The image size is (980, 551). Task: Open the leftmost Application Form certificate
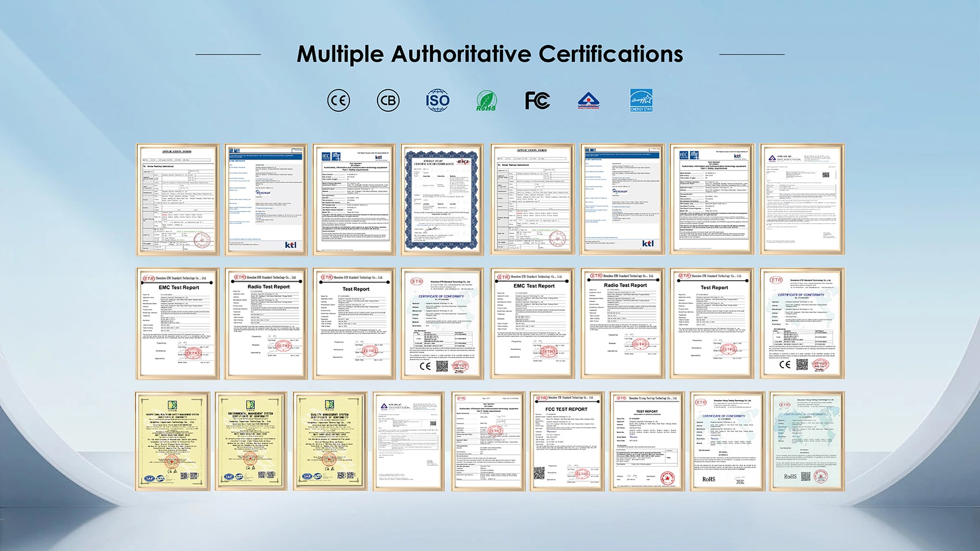click(178, 199)
